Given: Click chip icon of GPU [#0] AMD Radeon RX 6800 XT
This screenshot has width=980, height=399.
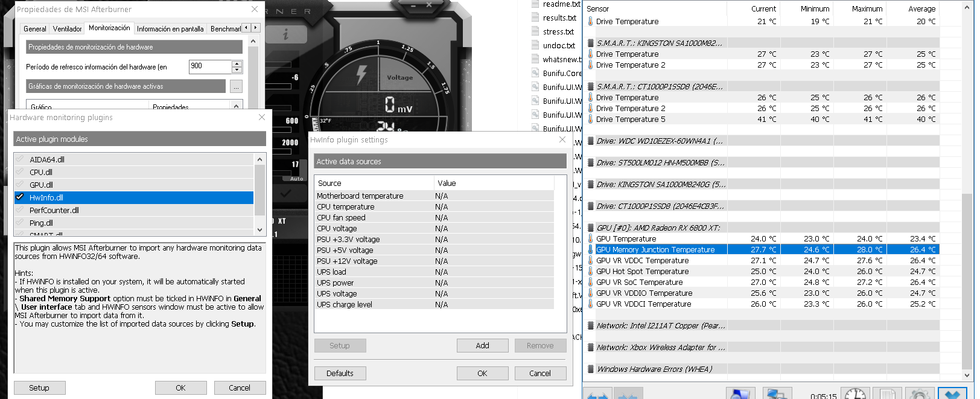Looking at the screenshot, I should click(591, 228).
